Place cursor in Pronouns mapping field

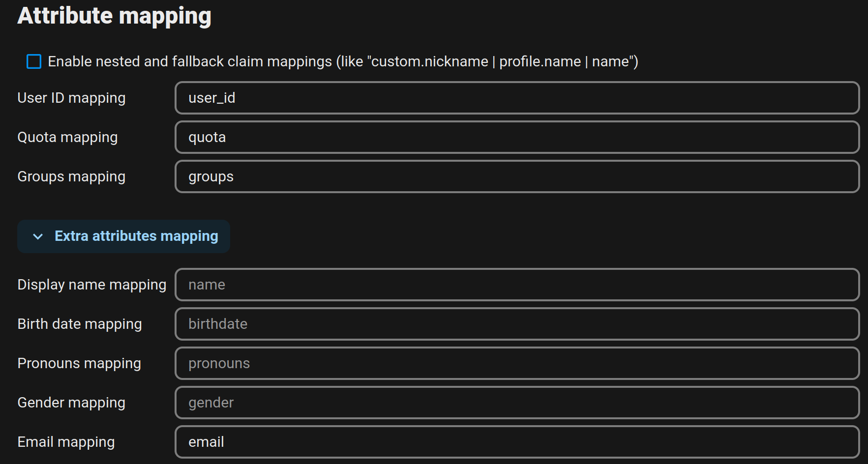point(516,363)
